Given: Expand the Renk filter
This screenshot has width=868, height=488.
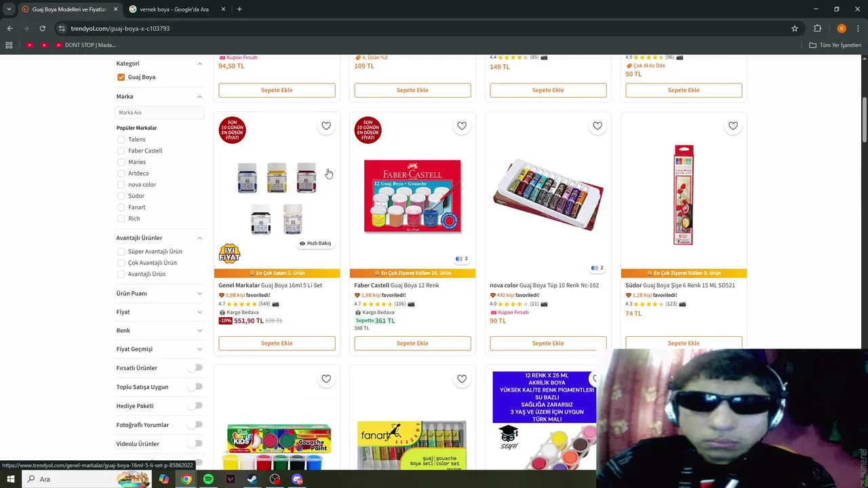Looking at the screenshot, I should click(199, 331).
